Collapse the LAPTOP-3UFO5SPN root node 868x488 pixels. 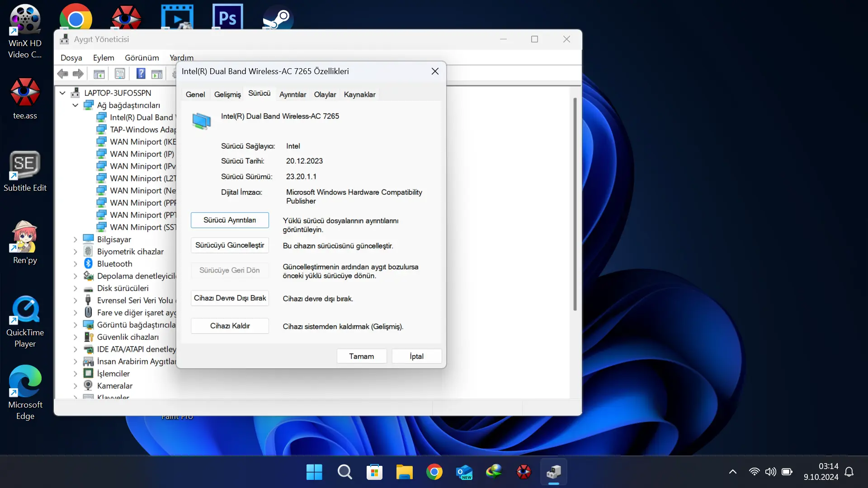(x=62, y=93)
